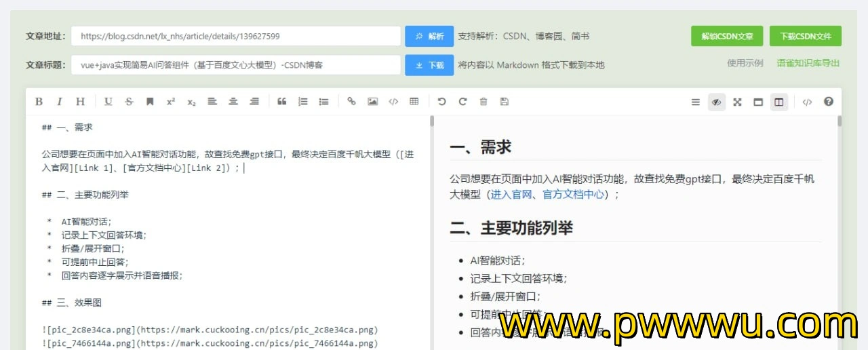Align text left
868x350 pixels.
(x=212, y=102)
